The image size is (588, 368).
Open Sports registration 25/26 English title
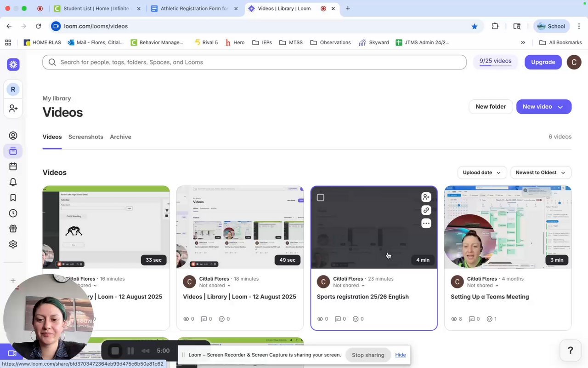click(363, 297)
